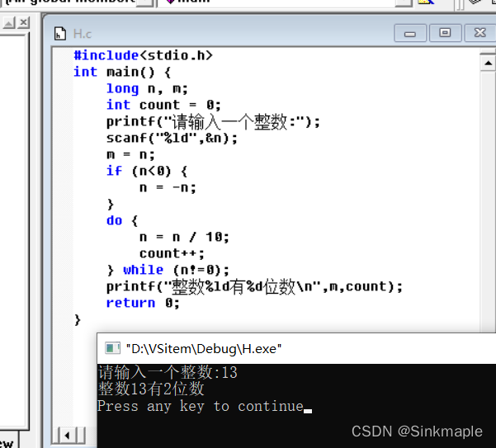
Task: Close the workspace side panel
Action: (23, 22)
